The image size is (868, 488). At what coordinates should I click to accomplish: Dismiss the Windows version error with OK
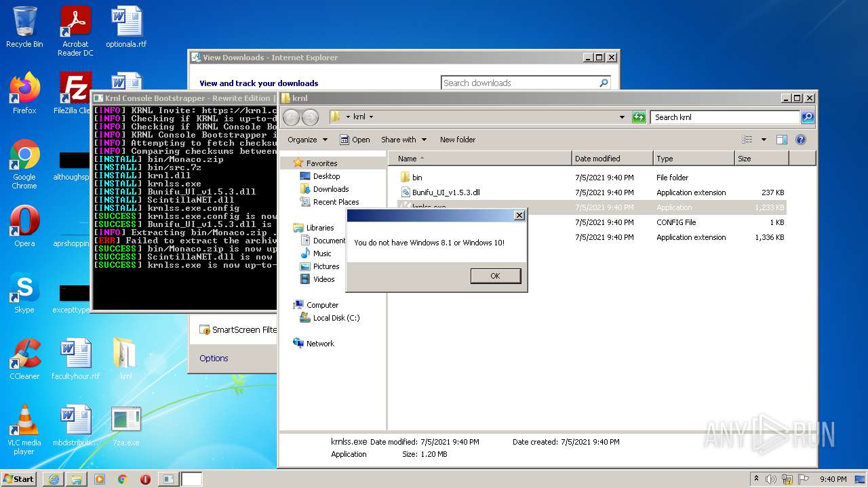point(495,276)
